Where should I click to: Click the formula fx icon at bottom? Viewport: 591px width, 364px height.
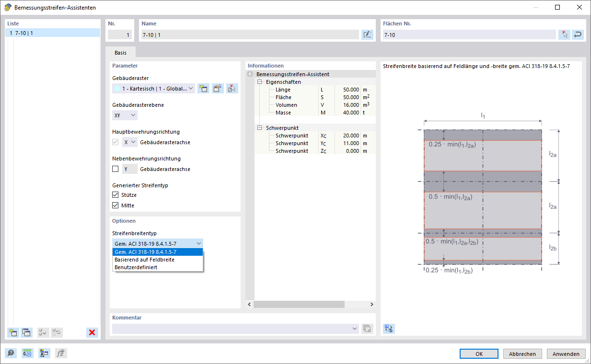[61, 353]
